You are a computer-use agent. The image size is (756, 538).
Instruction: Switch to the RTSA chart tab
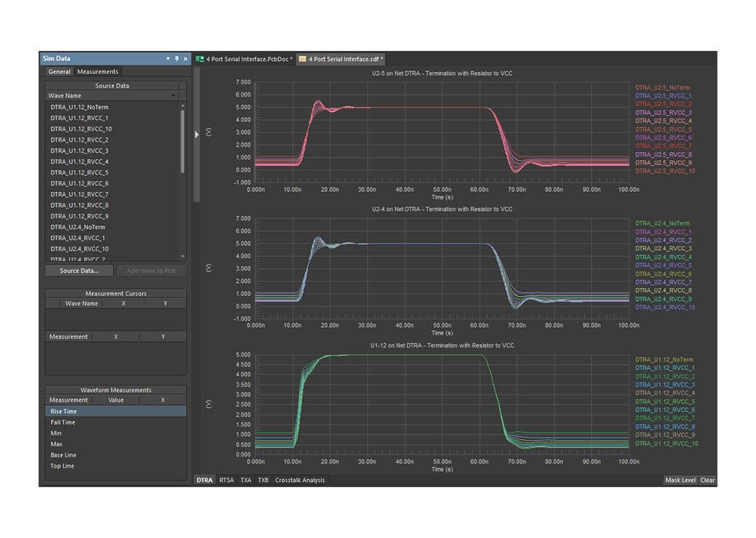click(x=227, y=480)
